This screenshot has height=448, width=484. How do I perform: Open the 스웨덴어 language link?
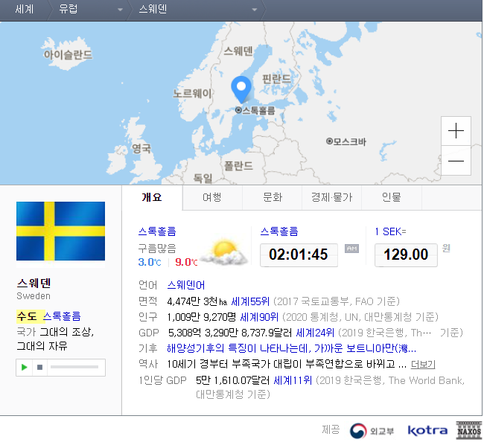click(x=186, y=285)
